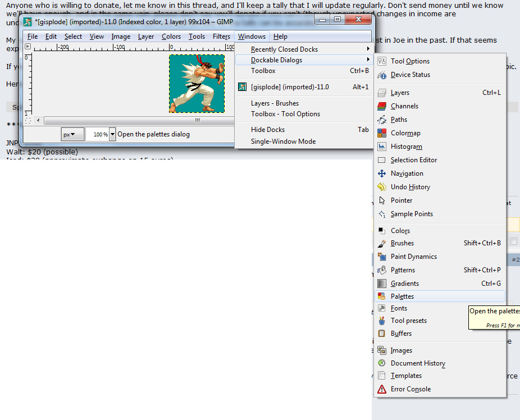
Task: Open the Templates dialog
Action: tap(440, 376)
